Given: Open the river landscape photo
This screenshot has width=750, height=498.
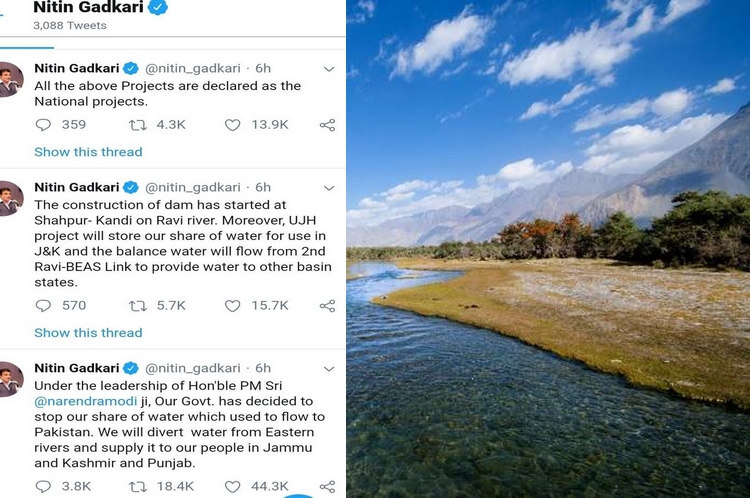Looking at the screenshot, I should [x=548, y=249].
